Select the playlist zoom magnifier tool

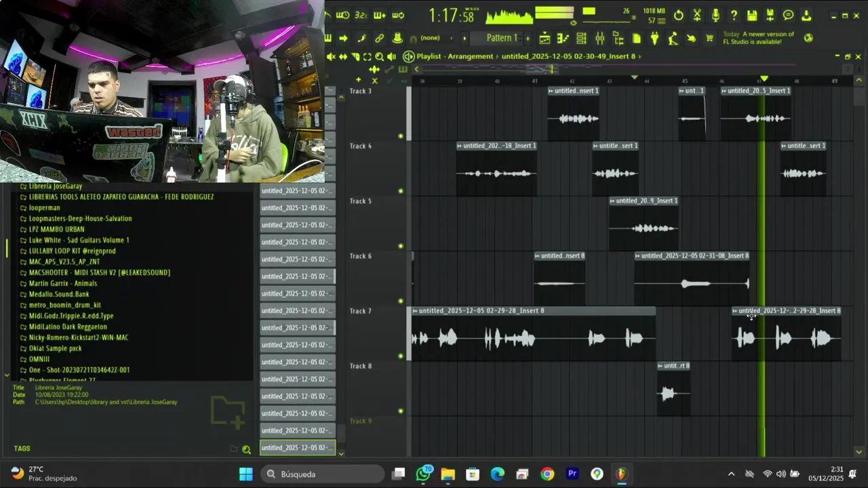380,57
